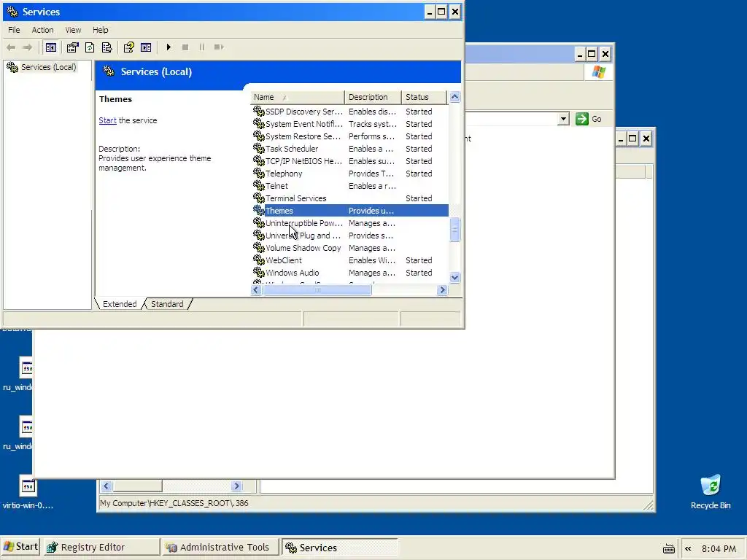
Task: Click the Terminal Services gear icon
Action: tap(259, 198)
